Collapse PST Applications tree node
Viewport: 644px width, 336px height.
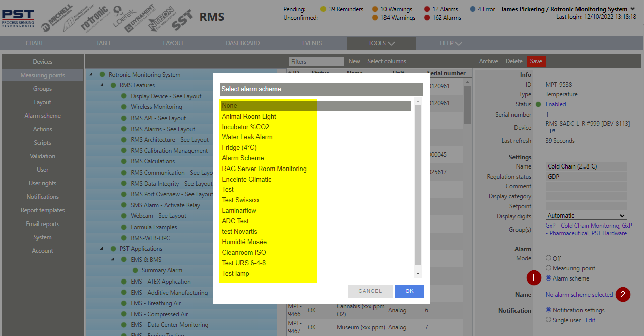[102, 249]
